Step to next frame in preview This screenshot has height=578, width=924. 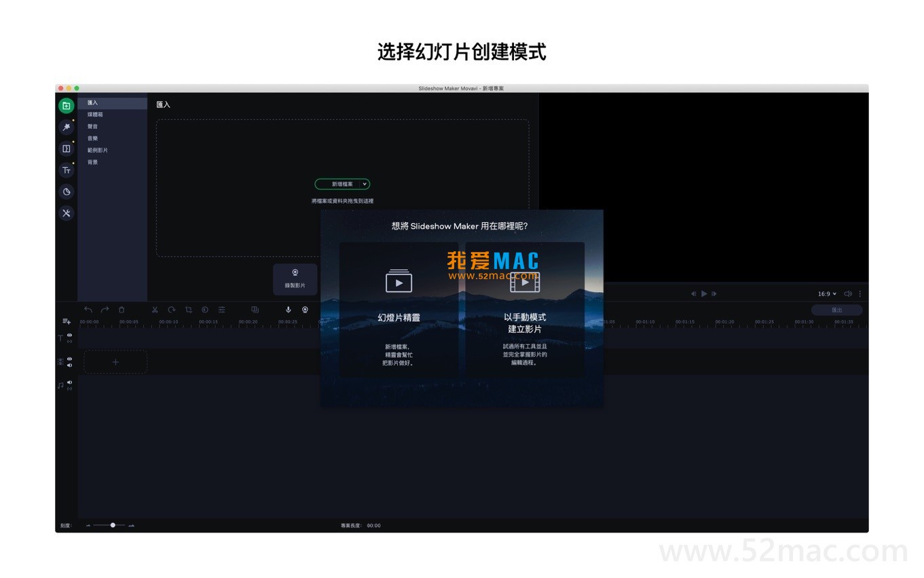[x=714, y=294]
